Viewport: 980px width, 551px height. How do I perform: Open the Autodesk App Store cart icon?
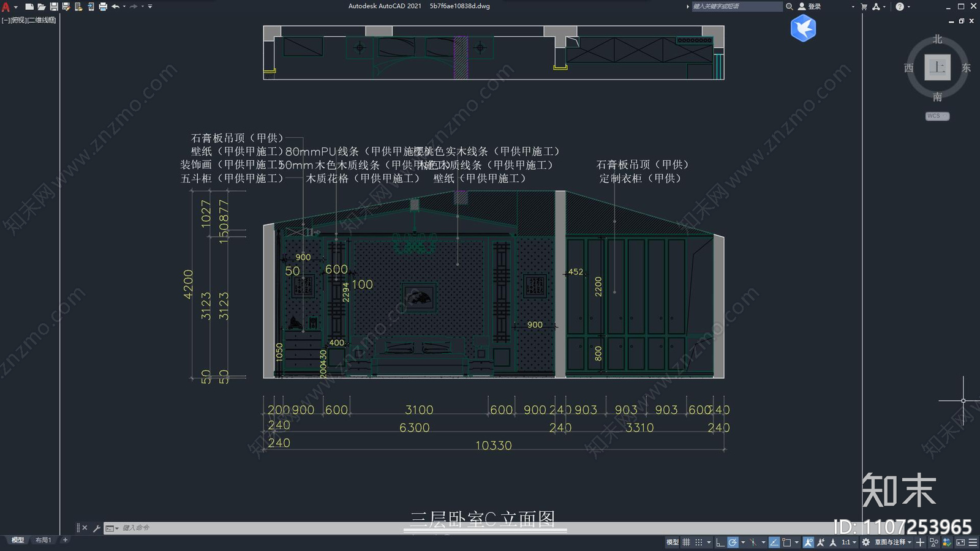tap(864, 7)
